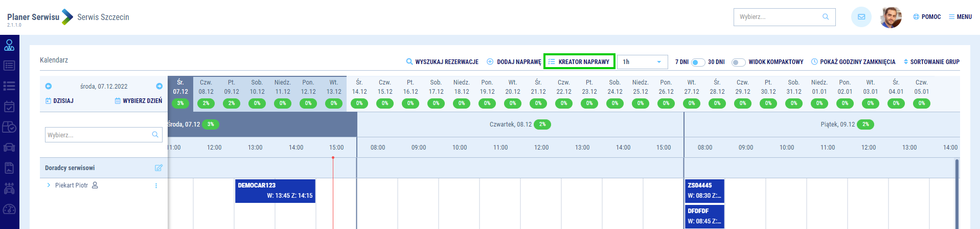Image resolution: width=980 pixels, height=229 pixels.
Task: Enable Widok kompaktowy toggle
Action: pos(738,62)
